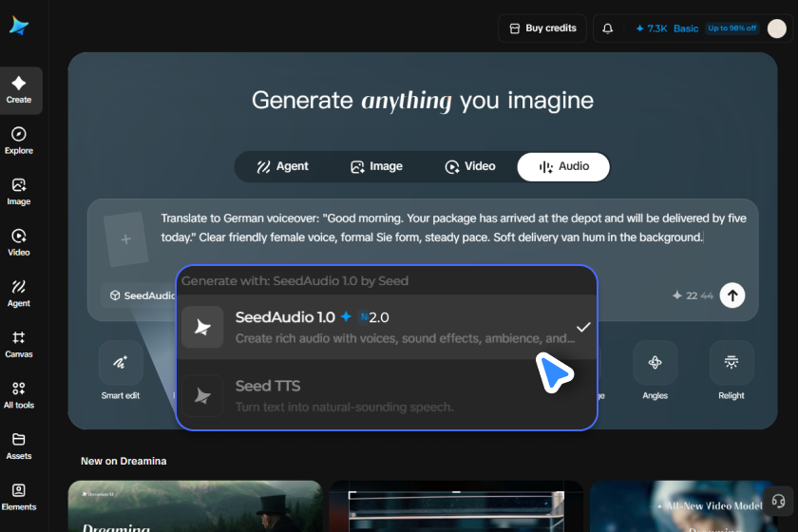Image resolution: width=798 pixels, height=532 pixels.
Task: Open the Smart edit tool
Action: tap(121, 370)
